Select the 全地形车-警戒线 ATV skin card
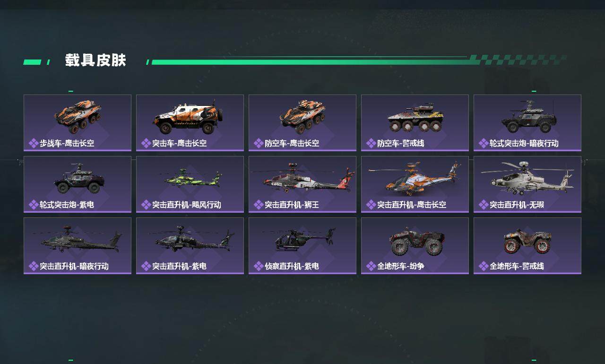Image resolution: width=605 pixels, height=364 pixels. 527,246
